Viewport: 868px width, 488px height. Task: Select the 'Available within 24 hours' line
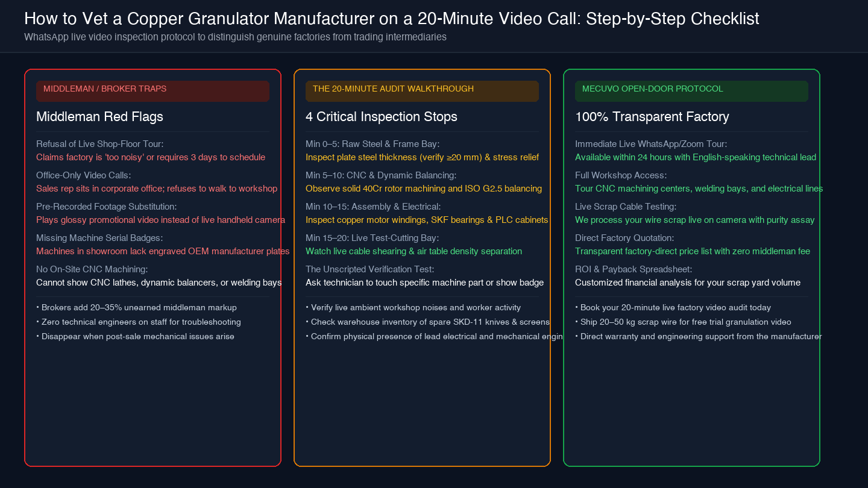click(696, 157)
